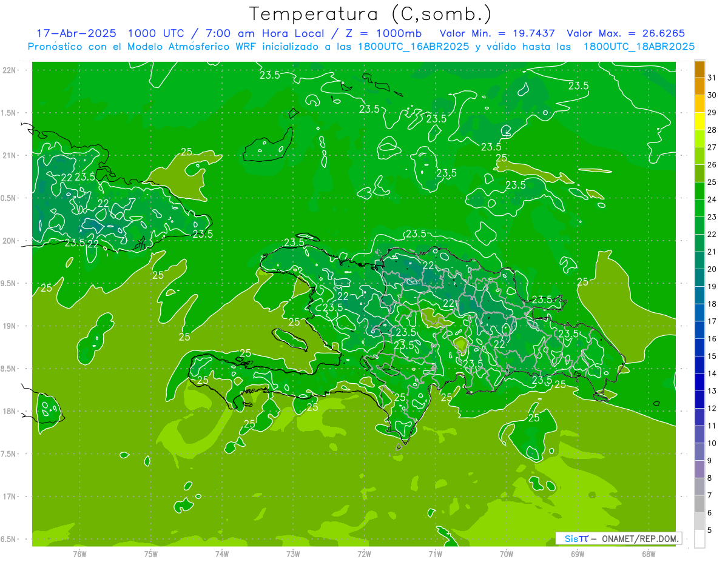Click the yellow legend band between 28 and 29
Screen dimensions: 728x562
(699, 121)
